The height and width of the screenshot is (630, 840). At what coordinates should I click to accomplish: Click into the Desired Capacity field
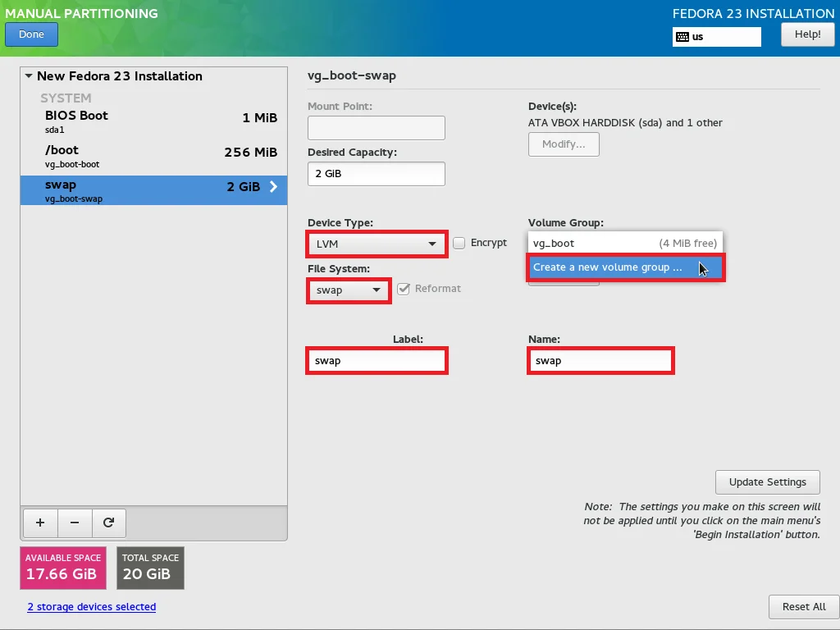pyautogui.click(x=376, y=174)
